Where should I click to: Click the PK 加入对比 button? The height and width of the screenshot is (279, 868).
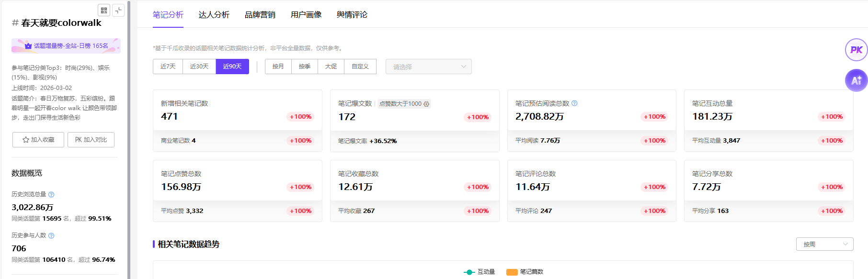click(x=91, y=140)
